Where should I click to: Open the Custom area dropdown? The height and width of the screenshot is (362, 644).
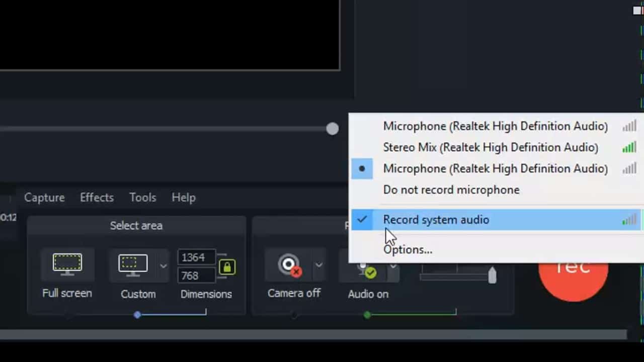163,265
